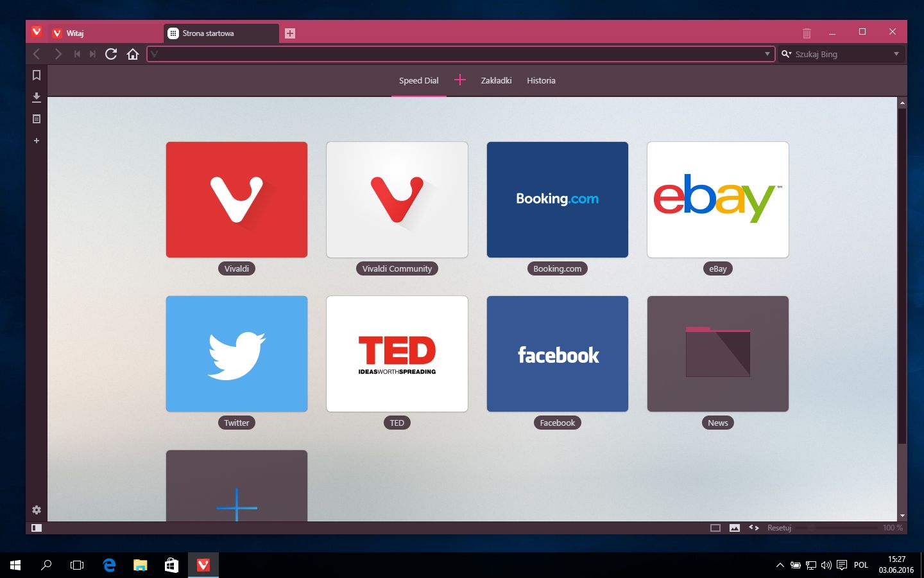Open the Vivaldi speed dial thumbnail
Viewport: 924px width, 578px height.
[x=237, y=200]
